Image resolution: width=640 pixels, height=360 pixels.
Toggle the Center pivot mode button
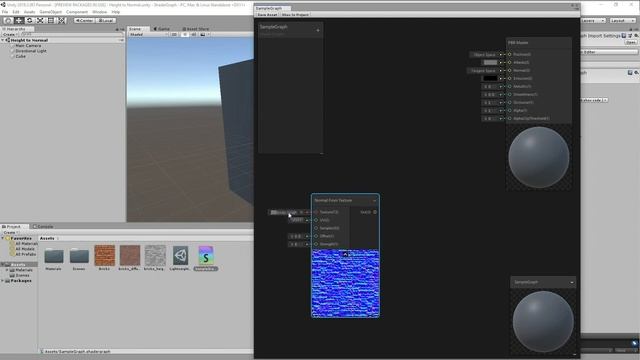(84, 20)
